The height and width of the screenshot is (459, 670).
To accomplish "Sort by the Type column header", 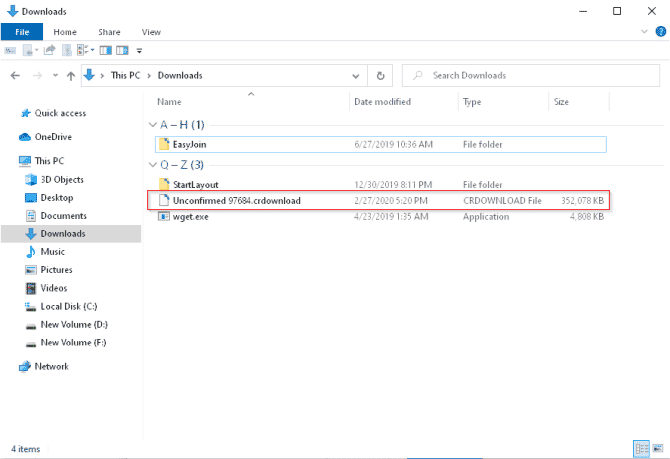I will pyautogui.click(x=472, y=102).
